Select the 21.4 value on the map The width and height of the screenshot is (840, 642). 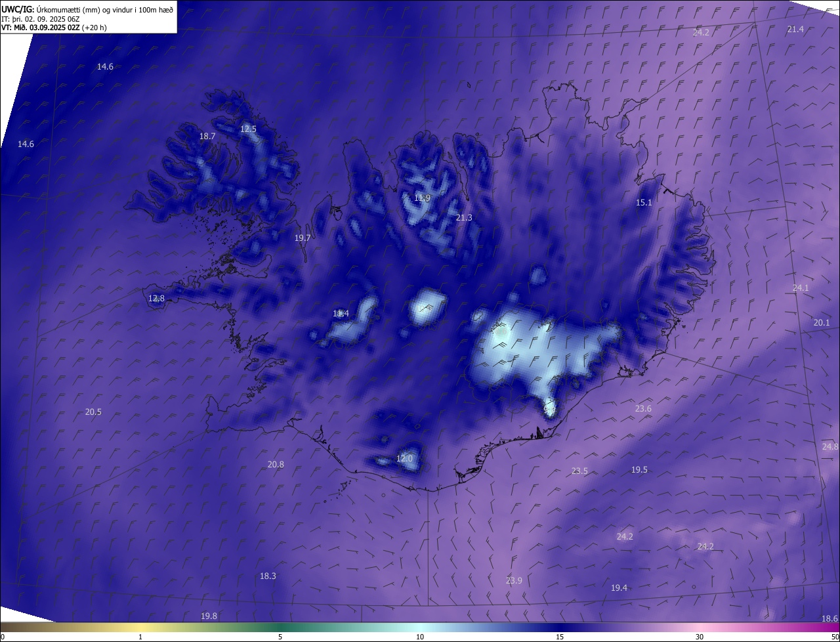coord(795,30)
